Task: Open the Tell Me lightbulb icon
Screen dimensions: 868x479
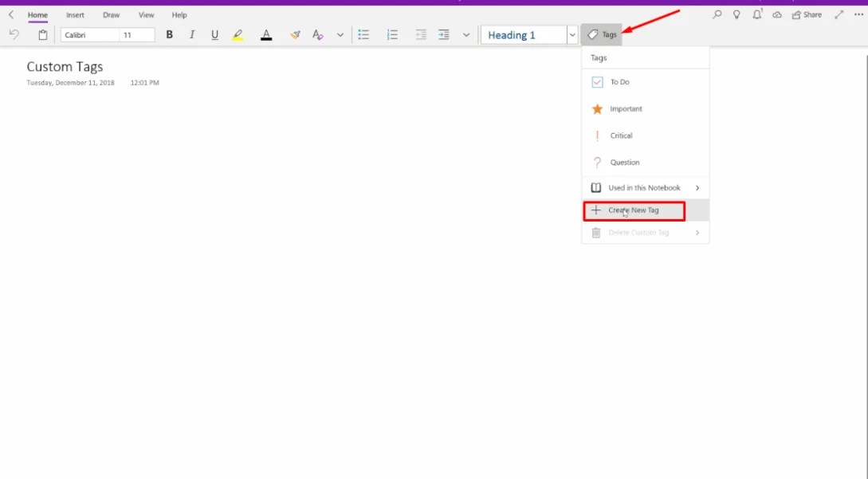Action: (x=736, y=14)
